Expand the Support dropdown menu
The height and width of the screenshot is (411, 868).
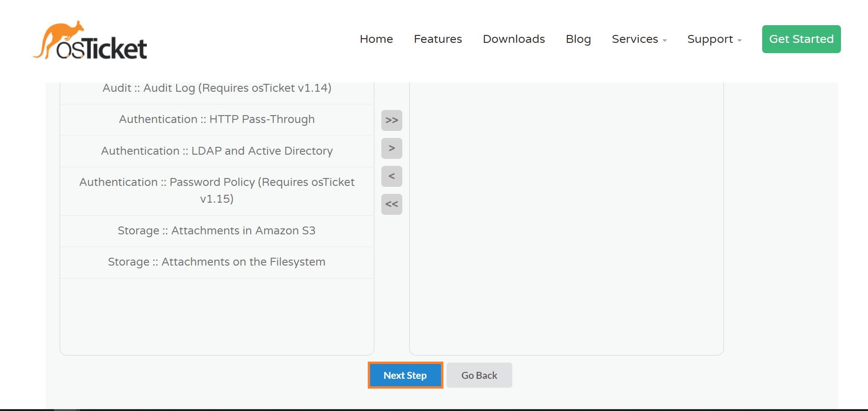(714, 39)
